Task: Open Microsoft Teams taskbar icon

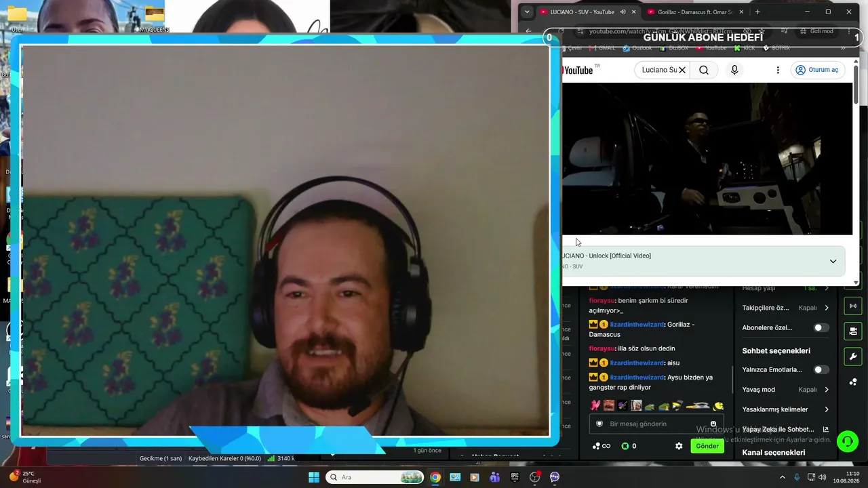Action: (x=495, y=477)
